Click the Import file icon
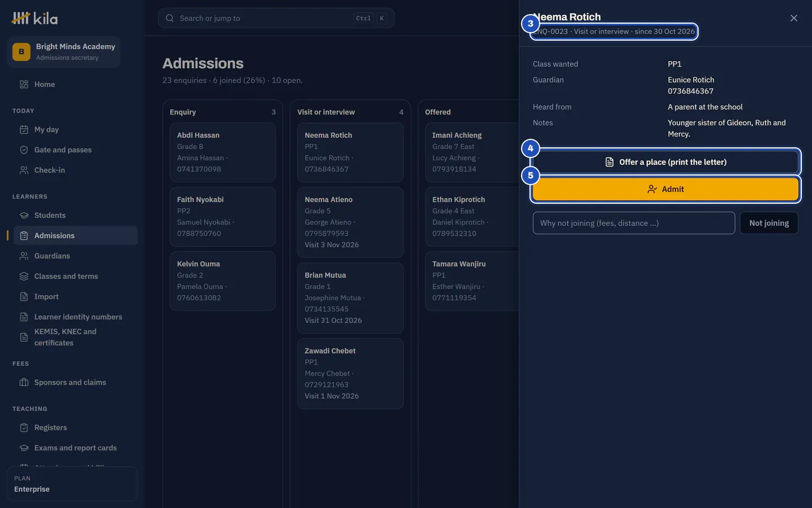 click(24, 296)
